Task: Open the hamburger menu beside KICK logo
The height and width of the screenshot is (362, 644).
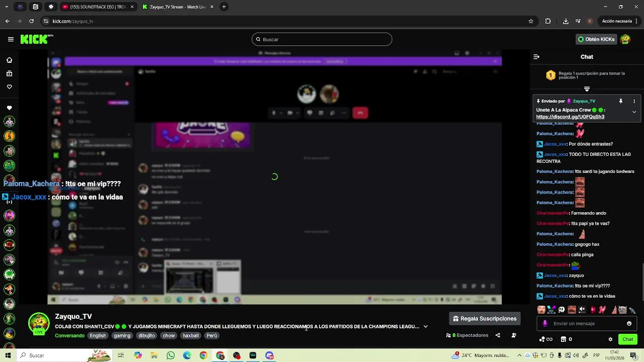Action: click(x=11, y=39)
